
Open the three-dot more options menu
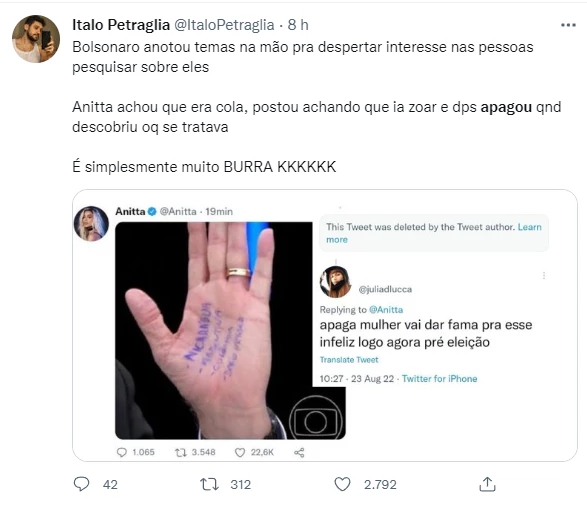[x=568, y=25]
